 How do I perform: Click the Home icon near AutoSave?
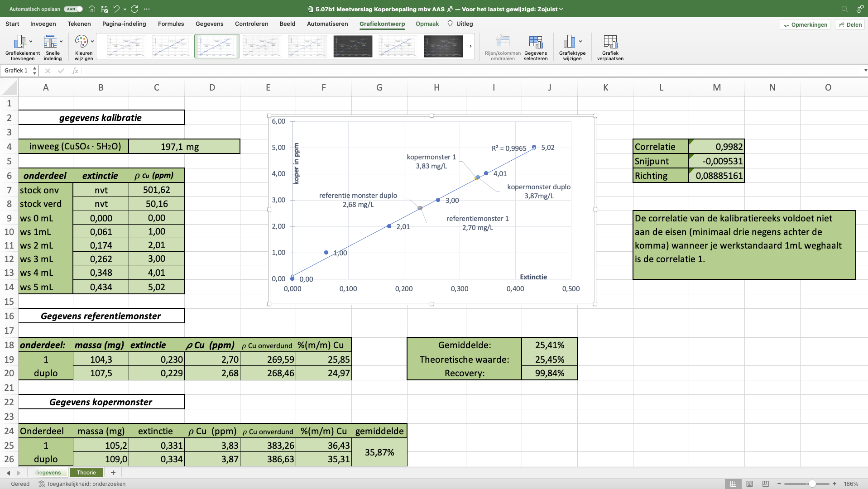[x=92, y=9]
